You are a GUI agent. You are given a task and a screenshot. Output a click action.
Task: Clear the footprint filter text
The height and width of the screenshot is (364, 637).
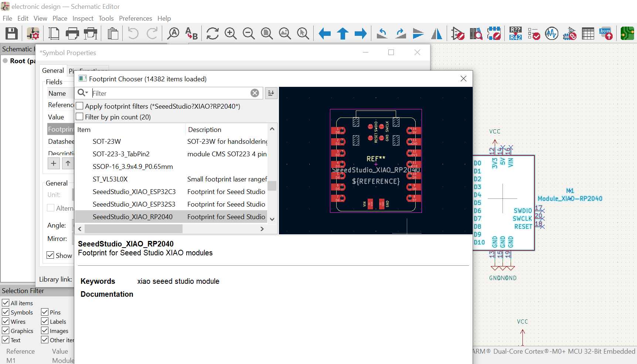(255, 93)
